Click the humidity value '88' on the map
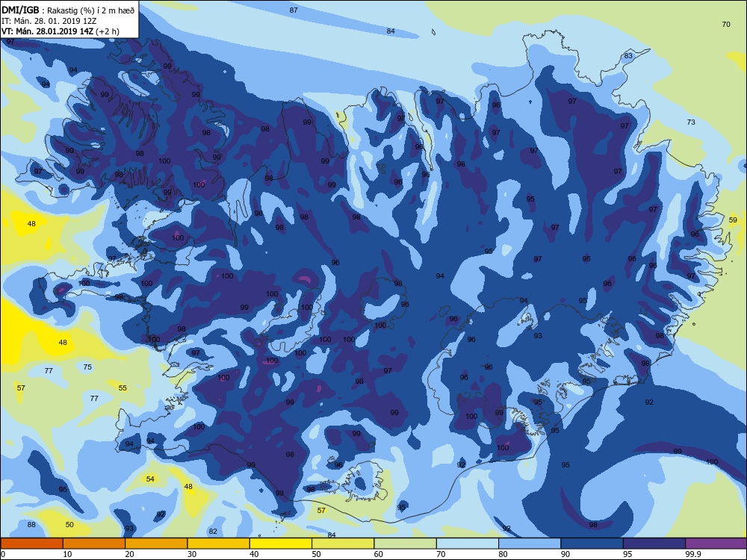 (x=31, y=525)
